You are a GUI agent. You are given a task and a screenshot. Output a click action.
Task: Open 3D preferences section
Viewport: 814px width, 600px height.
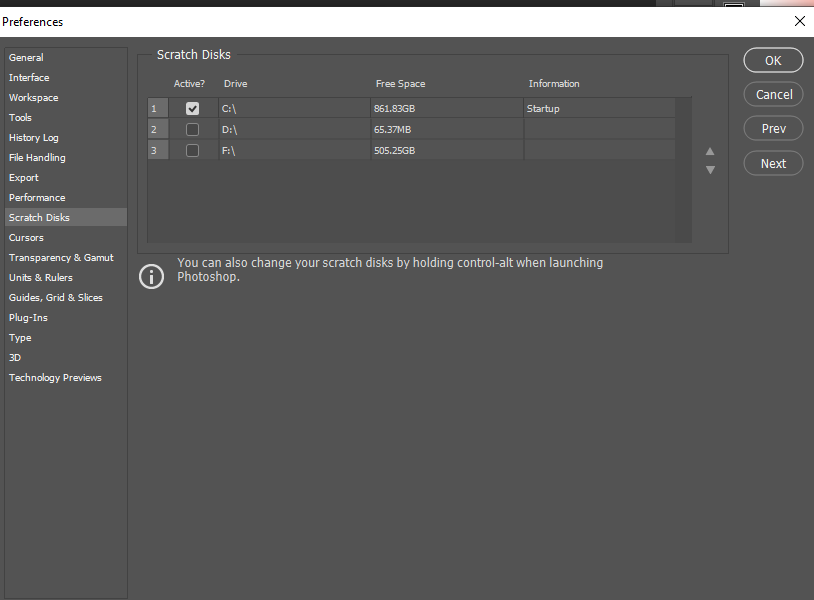click(x=65, y=357)
